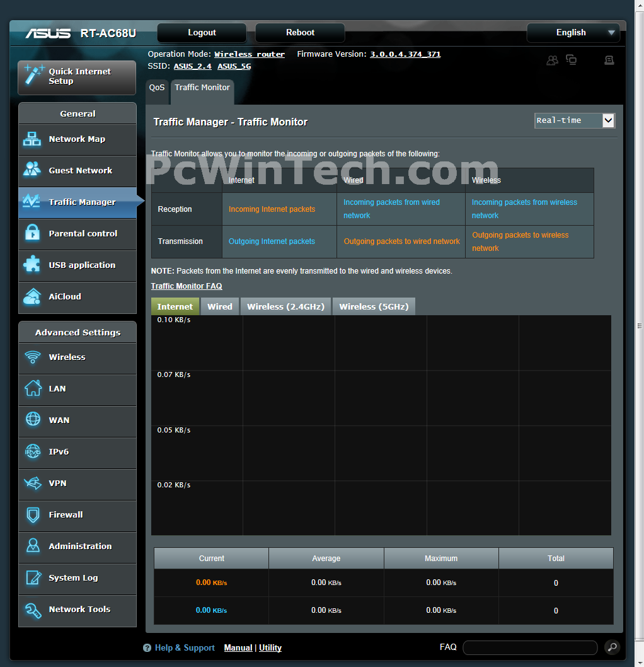Click the IPv6 globe icon
The height and width of the screenshot is (667, 644).
point(33,451)
